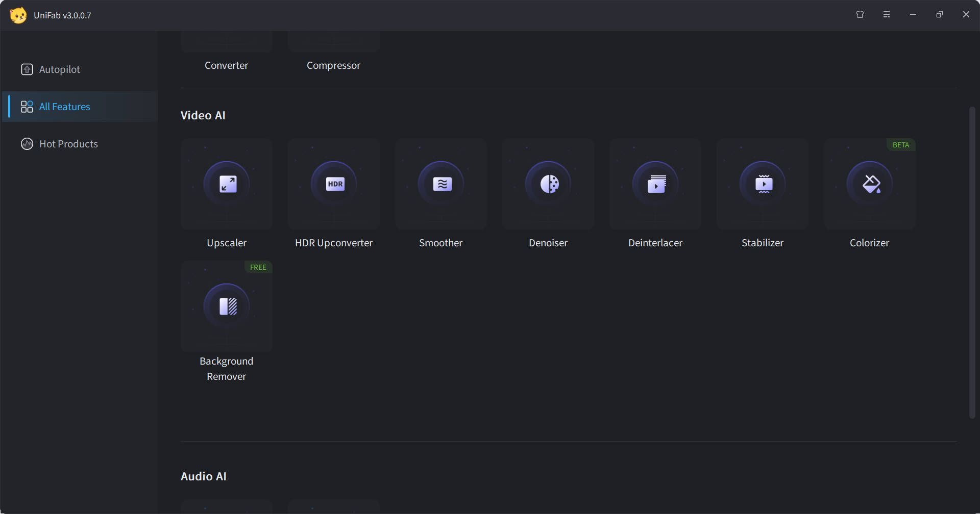Click the Converter label
The width and height of the screenshot is (980, 514).
[226, 65]
